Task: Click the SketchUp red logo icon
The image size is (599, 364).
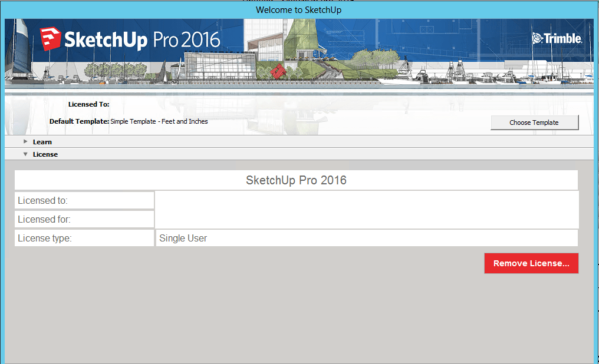Action: 50,38
